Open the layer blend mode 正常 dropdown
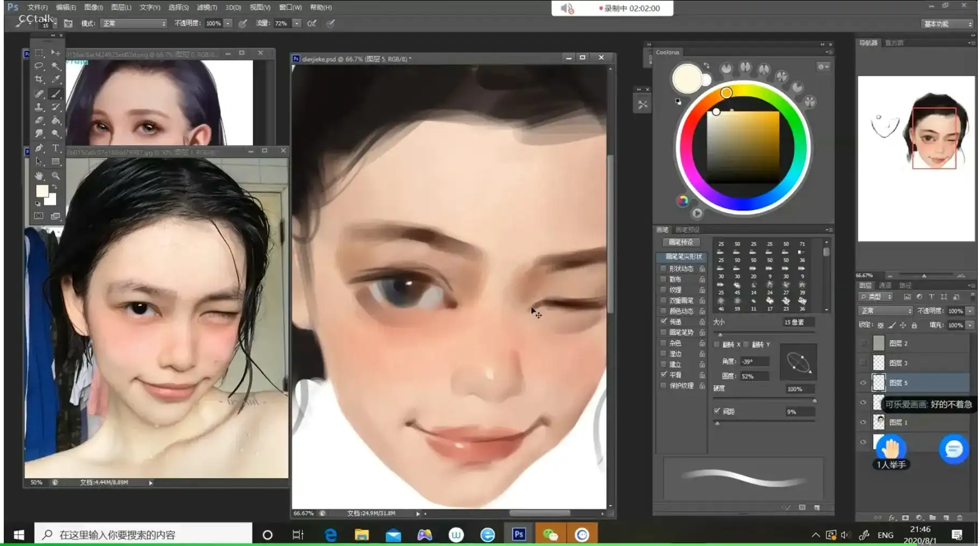Viewport: 980px width, 546px height. tap(885, 311)
